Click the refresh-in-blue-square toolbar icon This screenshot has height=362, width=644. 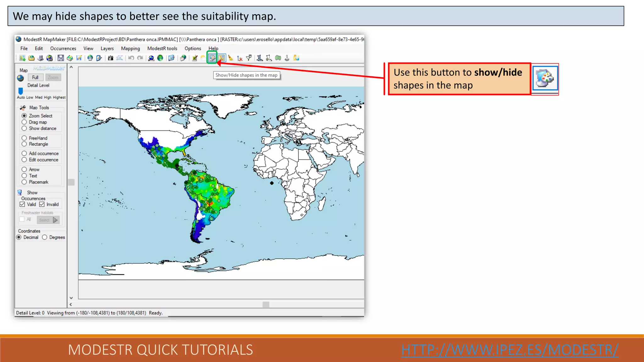(171, 58)
